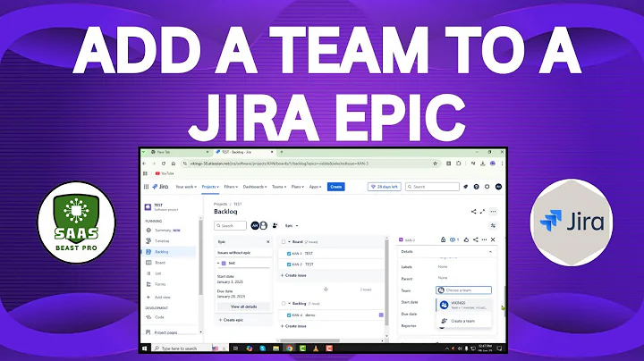
Task: Enter full screen for the backlog
Action: click(482, 212)
